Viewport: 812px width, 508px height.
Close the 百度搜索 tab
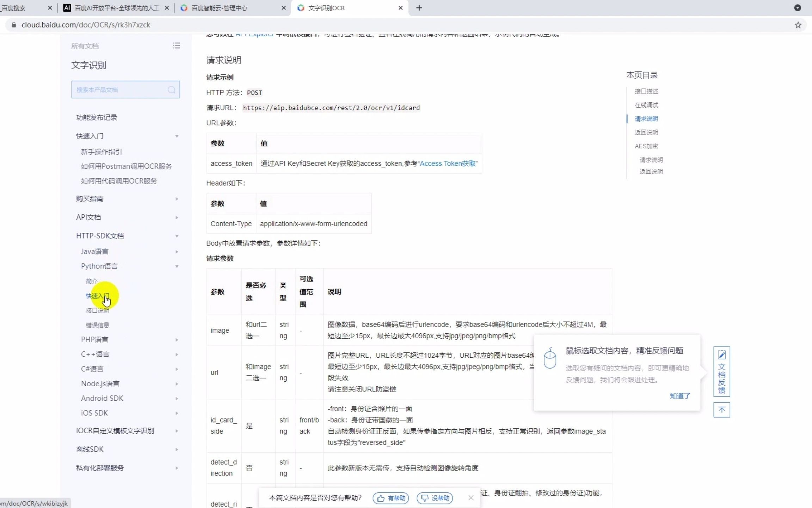coord(50,8)
